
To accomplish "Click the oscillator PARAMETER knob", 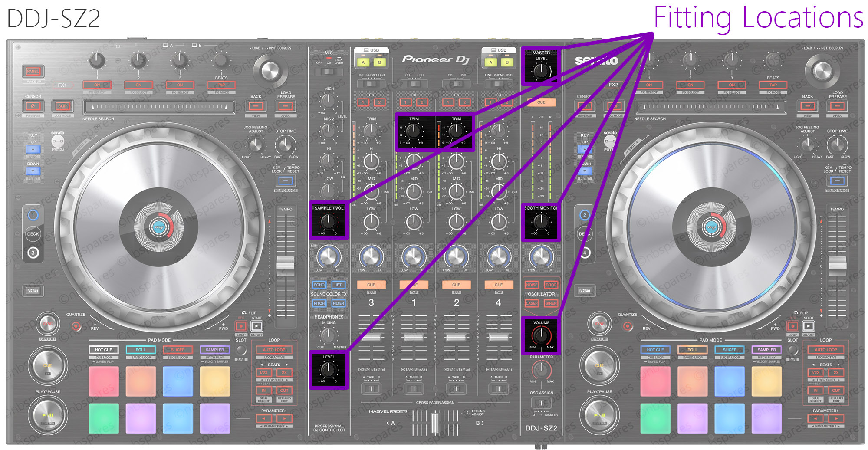I will [x=541, y=370].
